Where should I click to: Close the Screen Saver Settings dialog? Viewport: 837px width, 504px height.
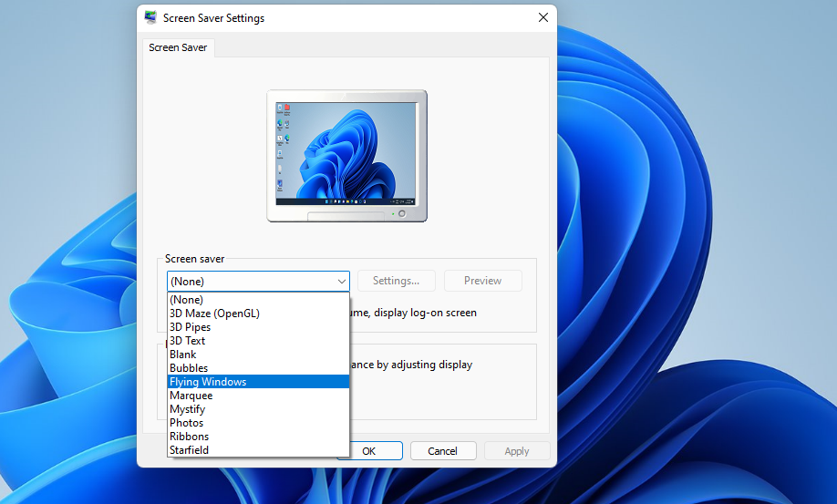point(543,17)
